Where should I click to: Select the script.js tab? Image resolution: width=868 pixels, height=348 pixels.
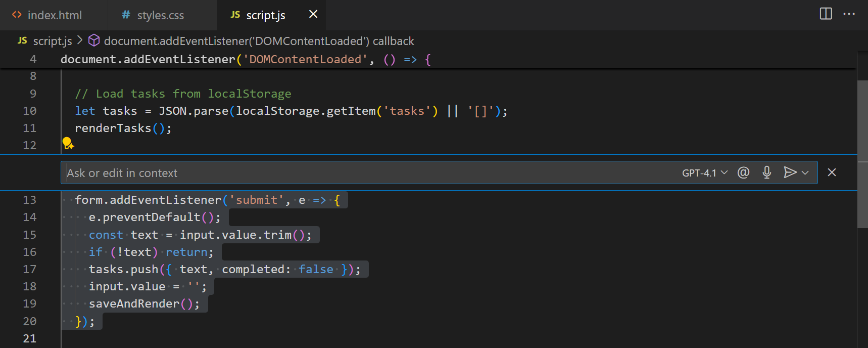click(x=265, y=15)
